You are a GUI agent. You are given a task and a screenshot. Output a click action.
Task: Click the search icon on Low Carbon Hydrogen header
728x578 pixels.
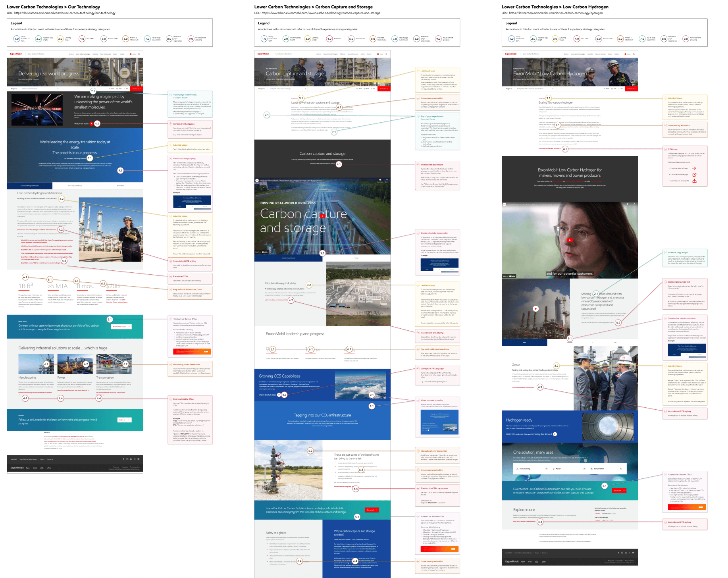pyautogui.click(x=634, y=54)
